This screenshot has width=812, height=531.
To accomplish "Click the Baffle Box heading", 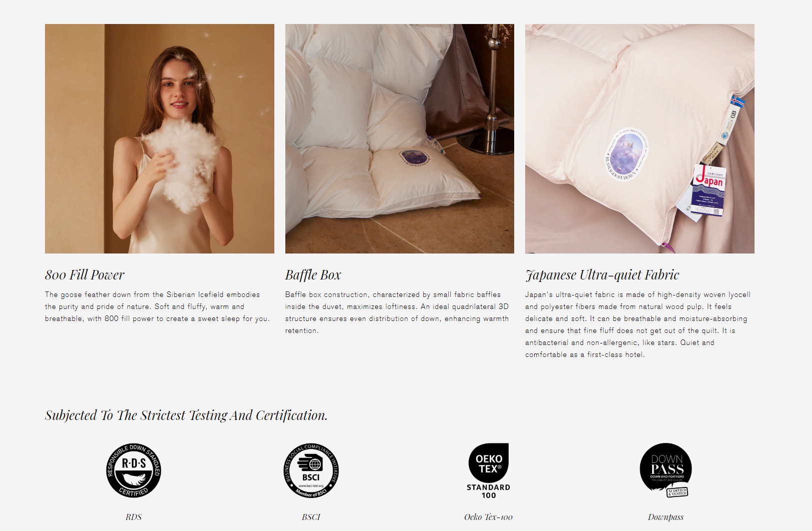I will coord(313,275).
